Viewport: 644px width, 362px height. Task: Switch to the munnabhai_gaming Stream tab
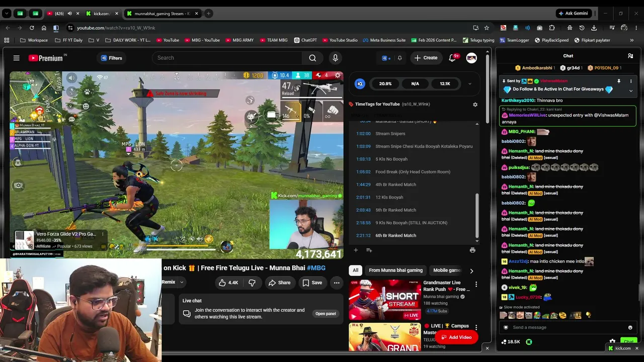point(163,14)
